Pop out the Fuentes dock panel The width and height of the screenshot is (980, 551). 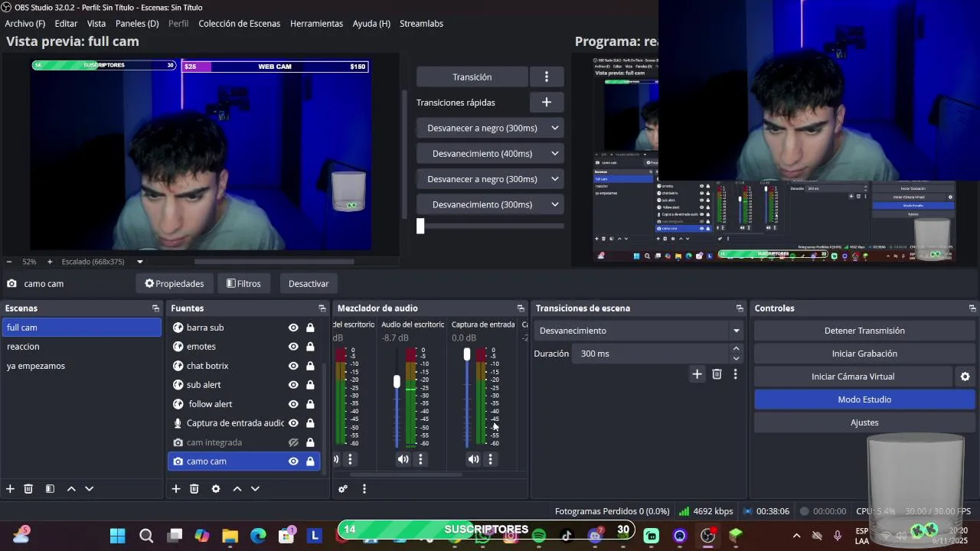coord(322,308)
